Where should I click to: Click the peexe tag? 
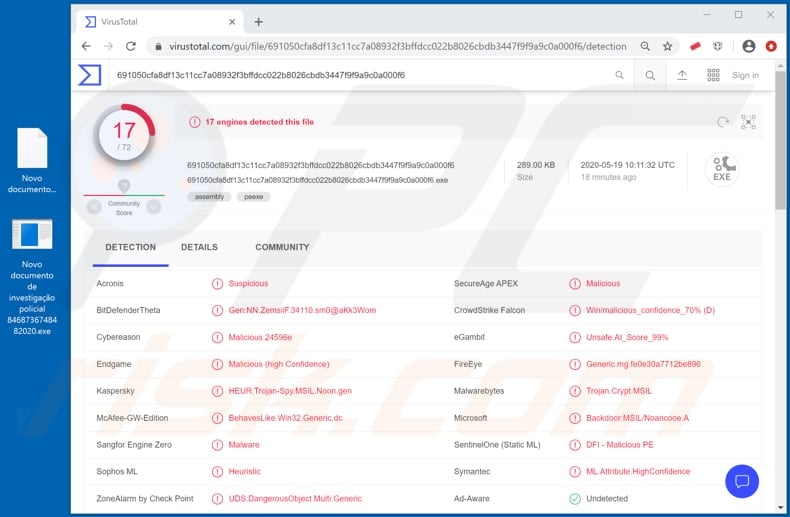click(x=253, y=197)
